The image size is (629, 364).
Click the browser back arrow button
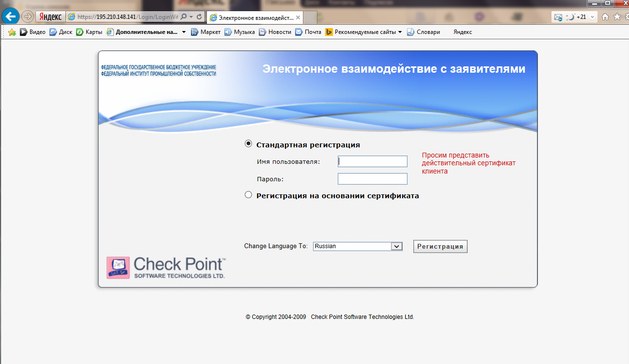click(10, 16)
